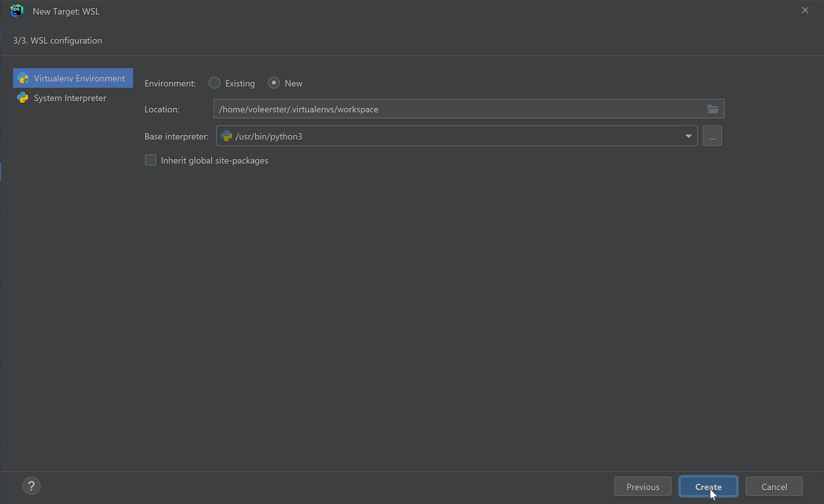Click the DataSpell logo in the title bar
Screen dimensions: 824x504
point(17,11)
